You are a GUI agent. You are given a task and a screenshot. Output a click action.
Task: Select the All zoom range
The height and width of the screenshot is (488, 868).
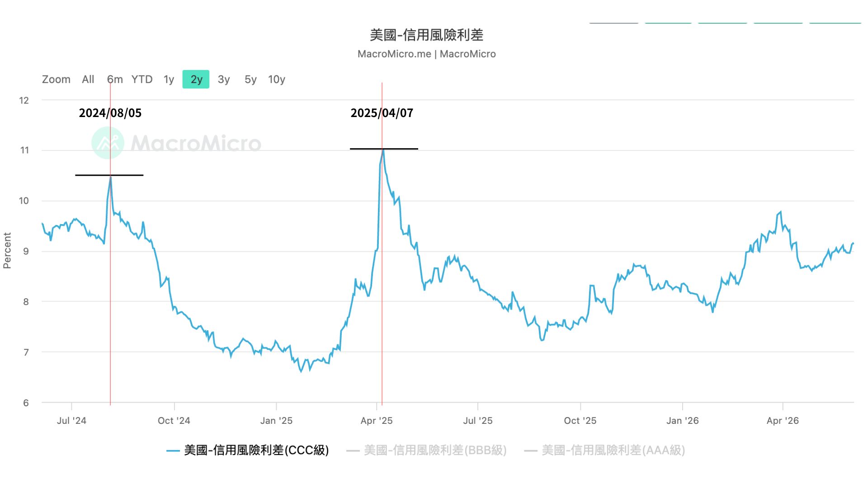tap(88, 80)
